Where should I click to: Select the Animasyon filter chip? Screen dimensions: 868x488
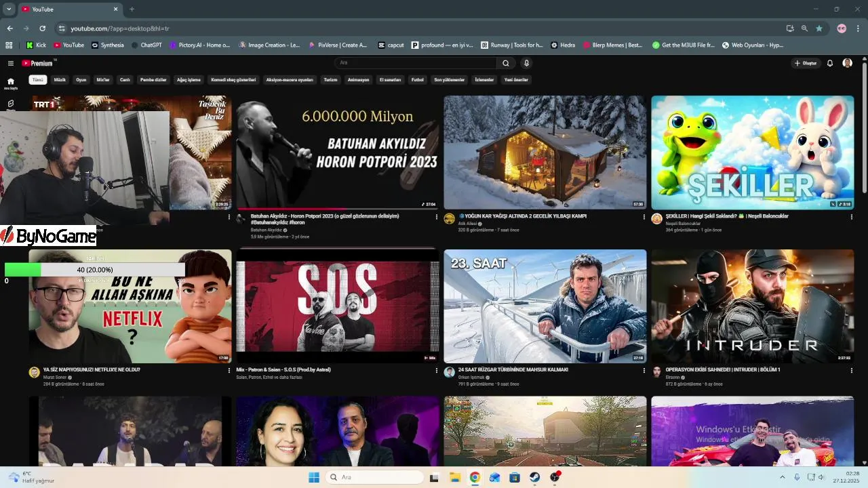359,79
